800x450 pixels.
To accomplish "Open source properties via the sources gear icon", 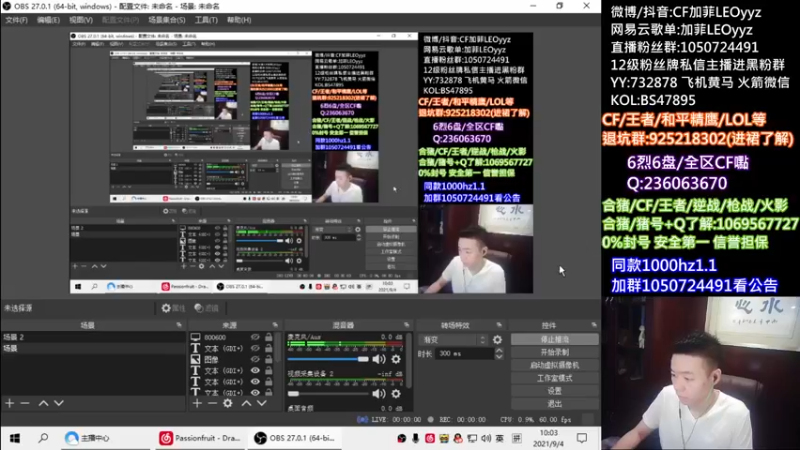I will (x=228, y=403).
